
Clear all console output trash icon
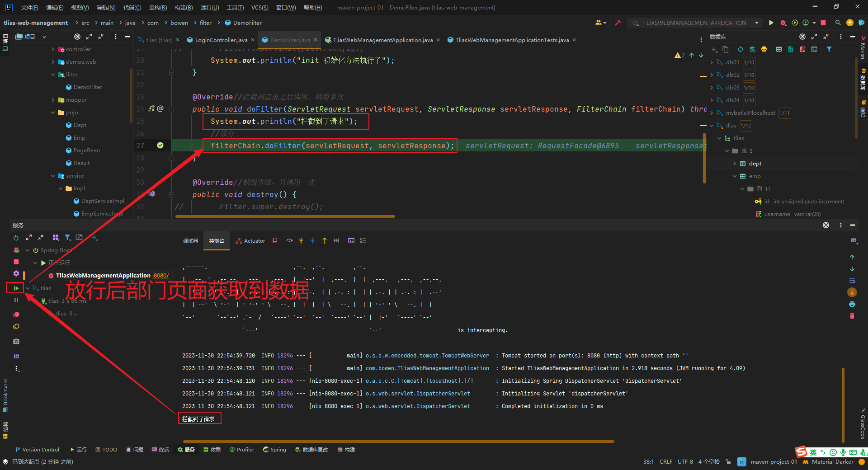pyautogui.click(x=852, y=316)
